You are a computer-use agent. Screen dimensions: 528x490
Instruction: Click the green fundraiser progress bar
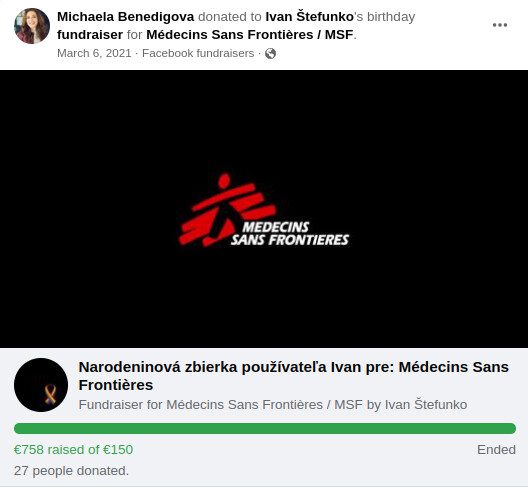click(x=265, y=428)
